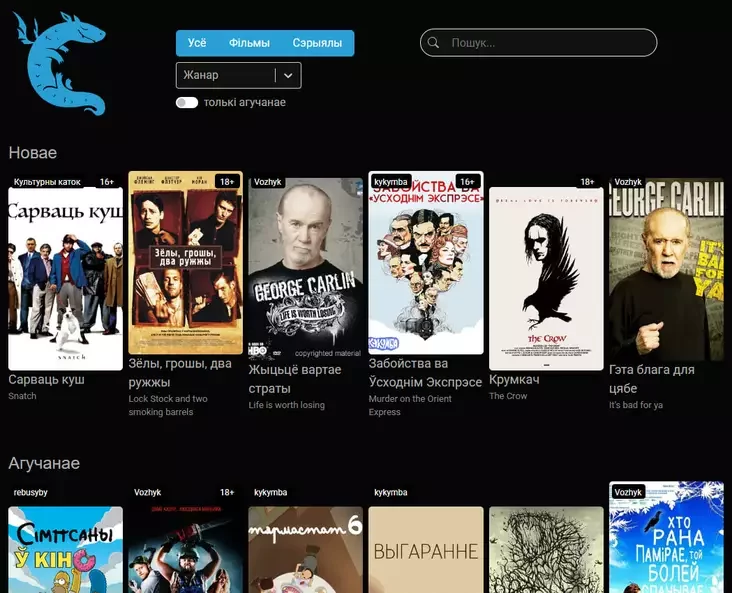732x593 pixels.
Task: Open the Забойства ва Ўсходнім Экспрэсе poster
Action: [426, 263]
